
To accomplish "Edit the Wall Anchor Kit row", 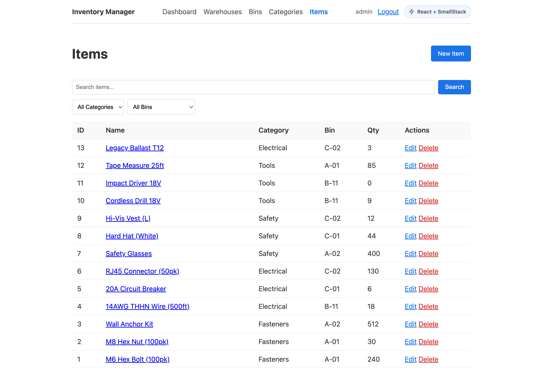I will click(411, 324).
